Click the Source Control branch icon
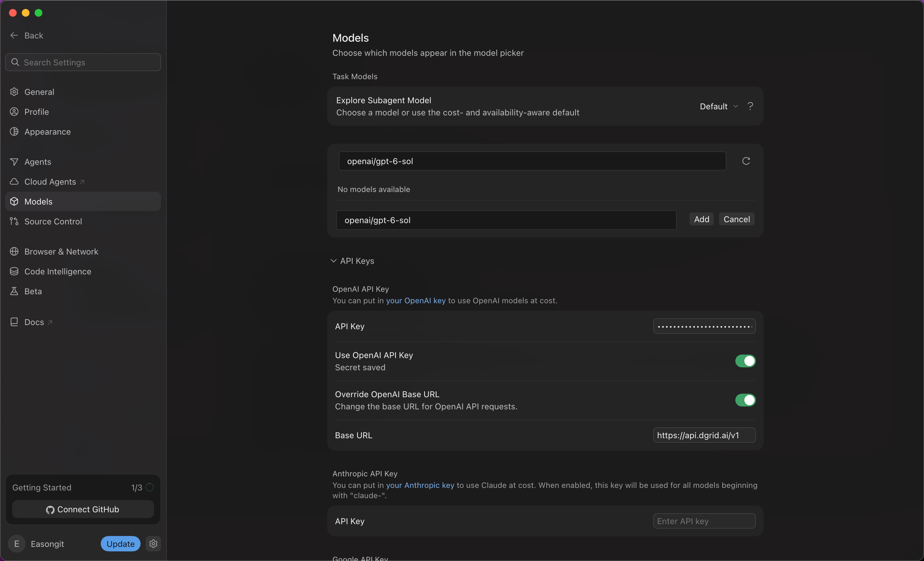 pos(14,222)
